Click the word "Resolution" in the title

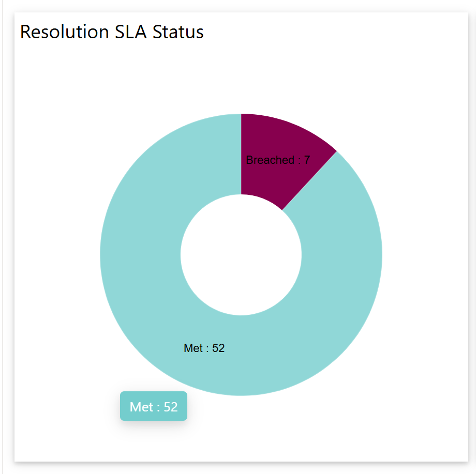pyautogui.click(x=63, y=32)
